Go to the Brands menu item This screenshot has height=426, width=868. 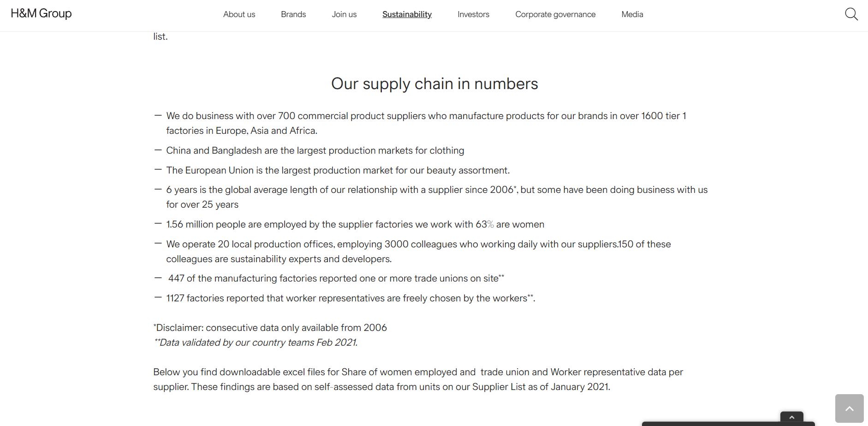[293, 14]
